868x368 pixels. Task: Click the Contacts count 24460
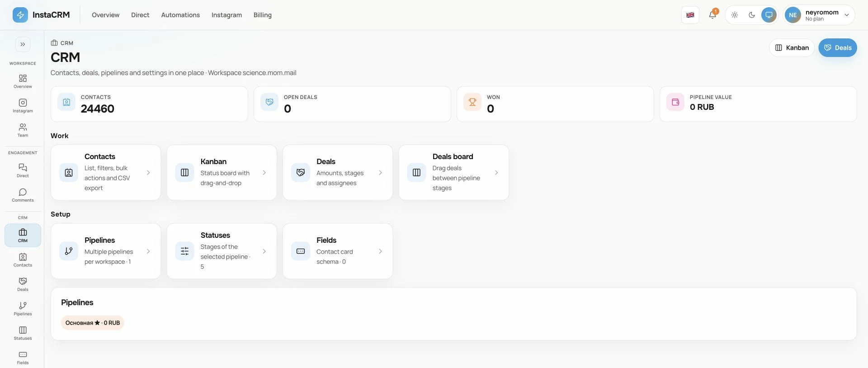(x=98, y=109)
